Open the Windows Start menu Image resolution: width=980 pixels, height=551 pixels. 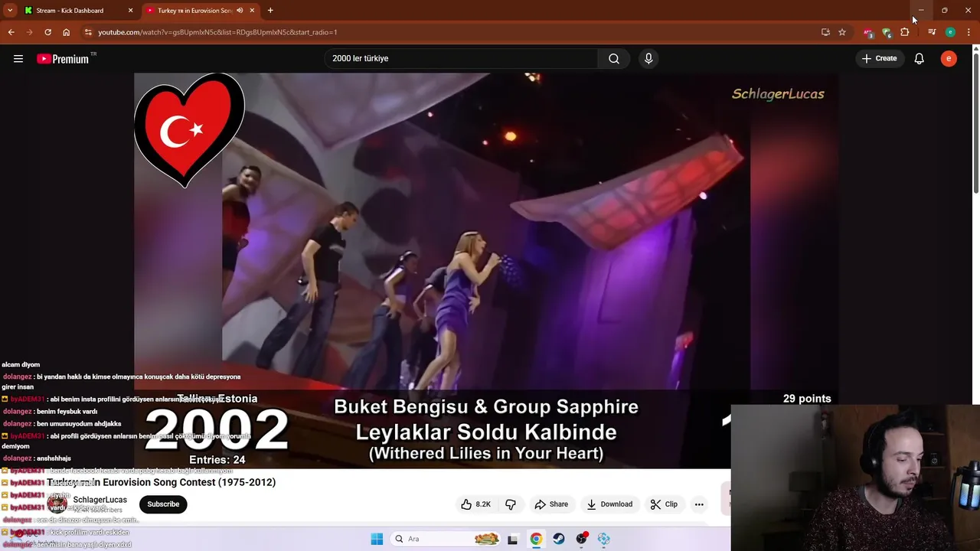pos(377,539)
